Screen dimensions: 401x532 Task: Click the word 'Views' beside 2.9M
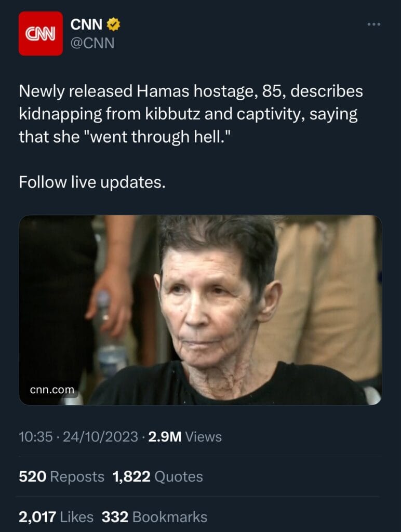(x=204, y=436)
